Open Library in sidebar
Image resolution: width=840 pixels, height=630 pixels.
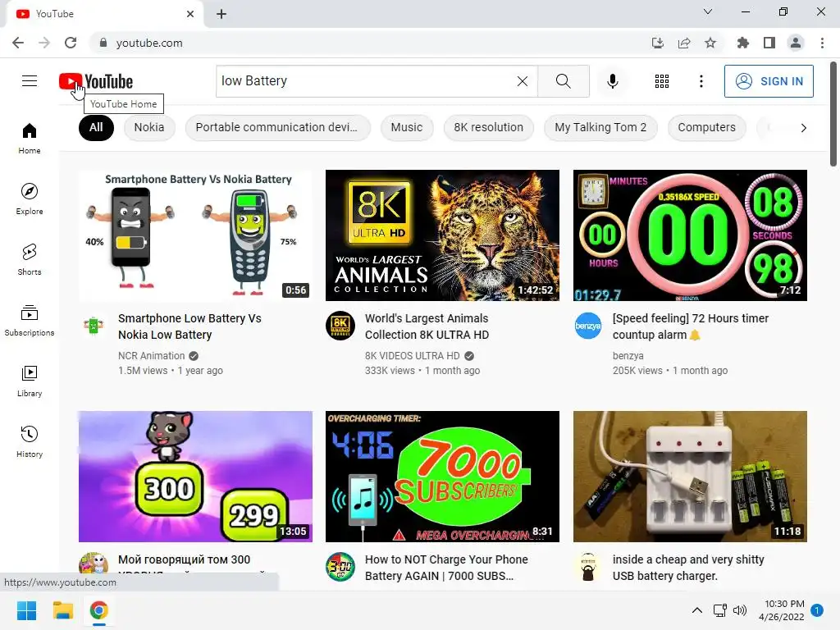[x=30, y=381]
